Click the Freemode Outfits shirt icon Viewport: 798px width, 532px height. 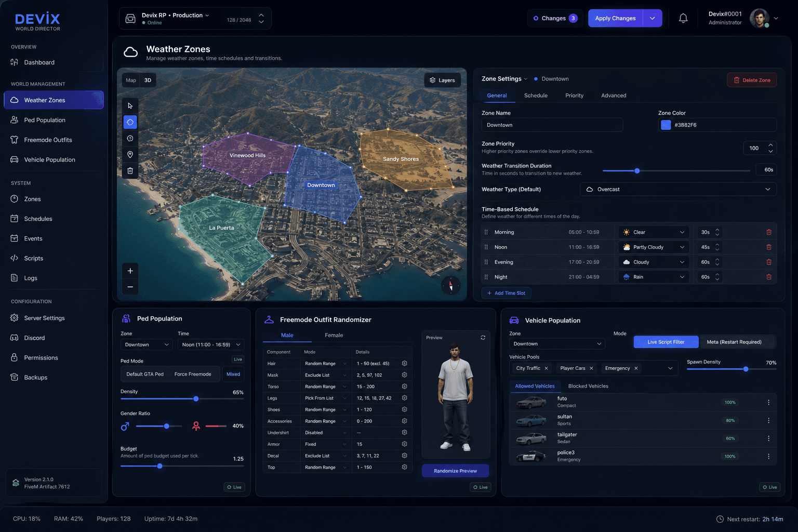15,140
